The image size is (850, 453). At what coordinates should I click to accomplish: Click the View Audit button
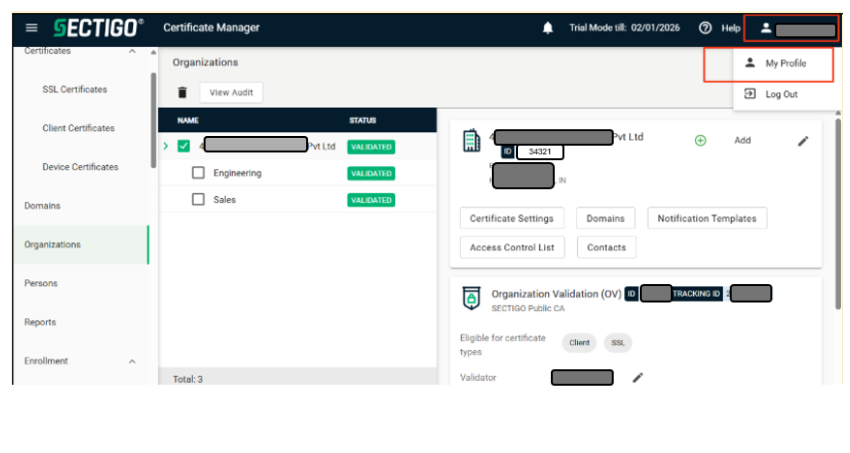(231, 92)
